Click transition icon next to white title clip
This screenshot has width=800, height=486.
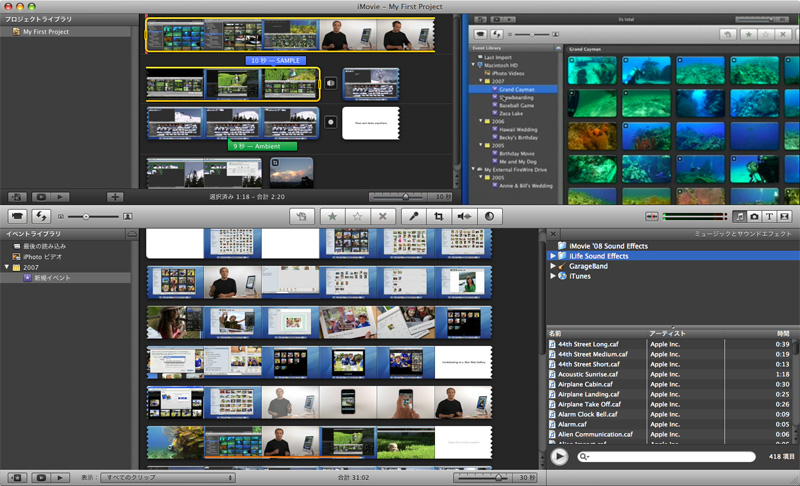pos(331,122)
